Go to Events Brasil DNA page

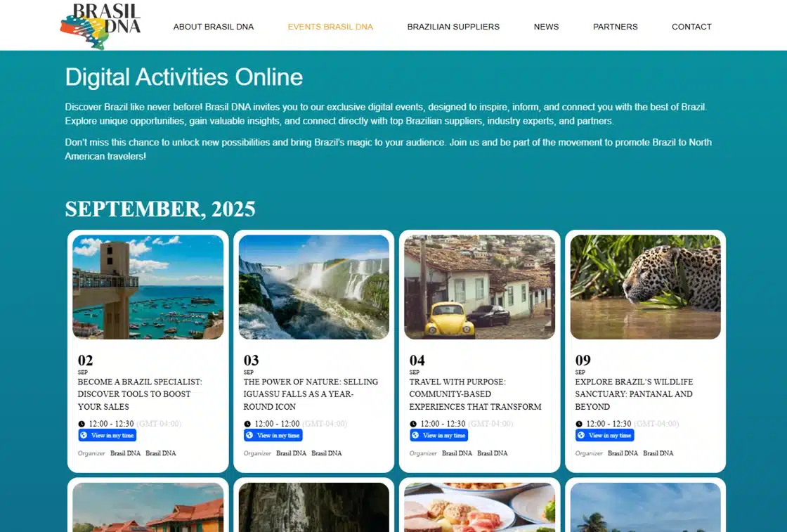[x=330, y=27]
